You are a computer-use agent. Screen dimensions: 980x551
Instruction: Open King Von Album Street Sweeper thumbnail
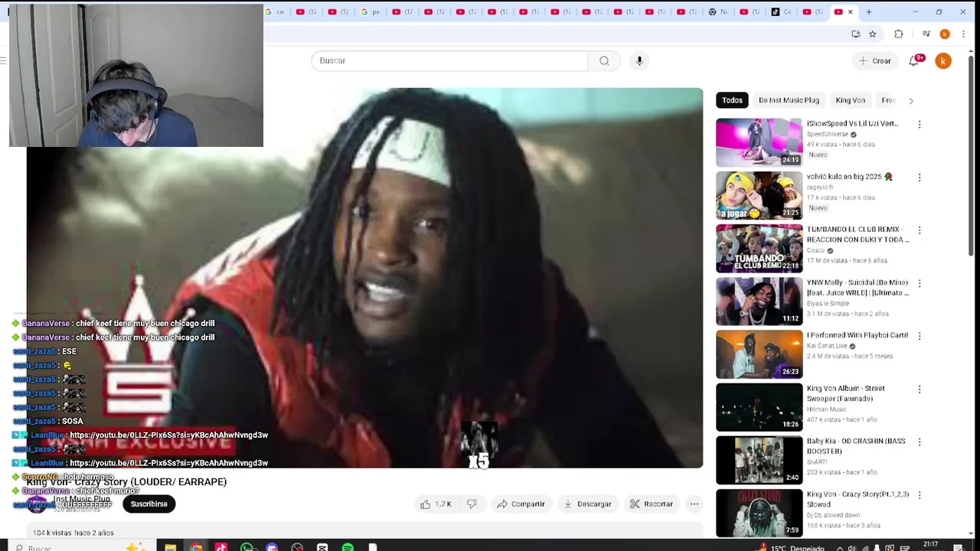[759, 406]
